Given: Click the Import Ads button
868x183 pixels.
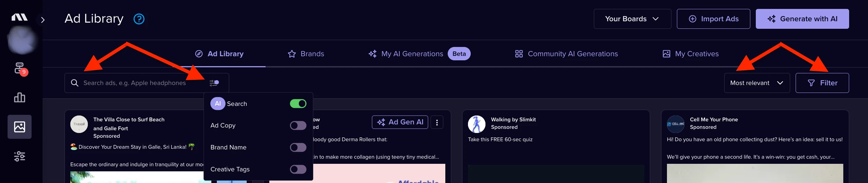Looking at the screenshot, I should (713, 19).
